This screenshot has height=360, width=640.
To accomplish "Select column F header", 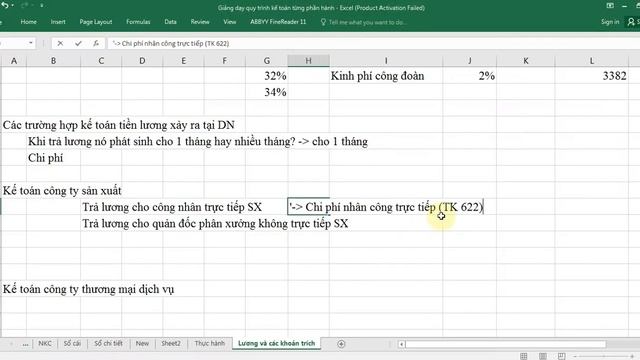I will [224, 61].
